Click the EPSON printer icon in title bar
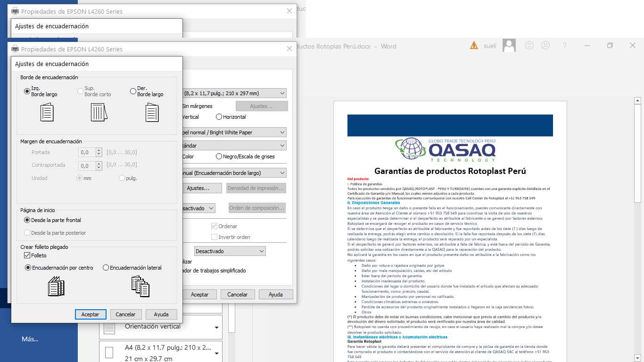This screenshot has width=644, height=362. click(14, 49)
